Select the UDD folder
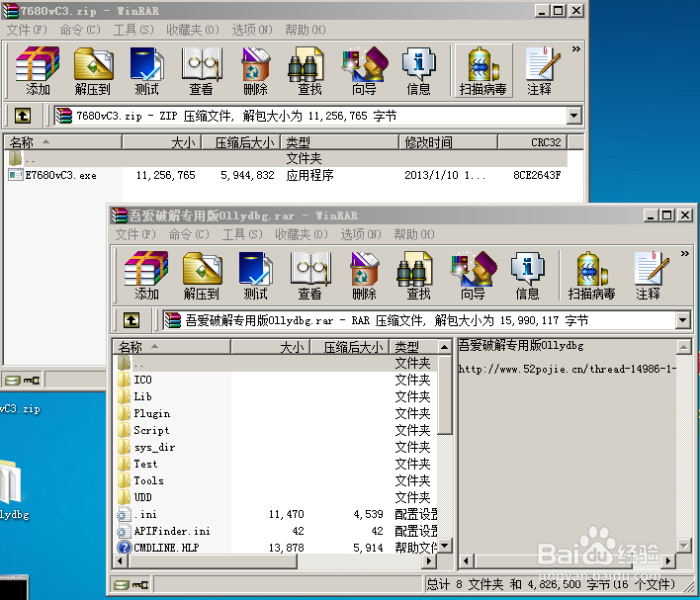The height and width of the screenshot is (600, 700). point(135,497)
